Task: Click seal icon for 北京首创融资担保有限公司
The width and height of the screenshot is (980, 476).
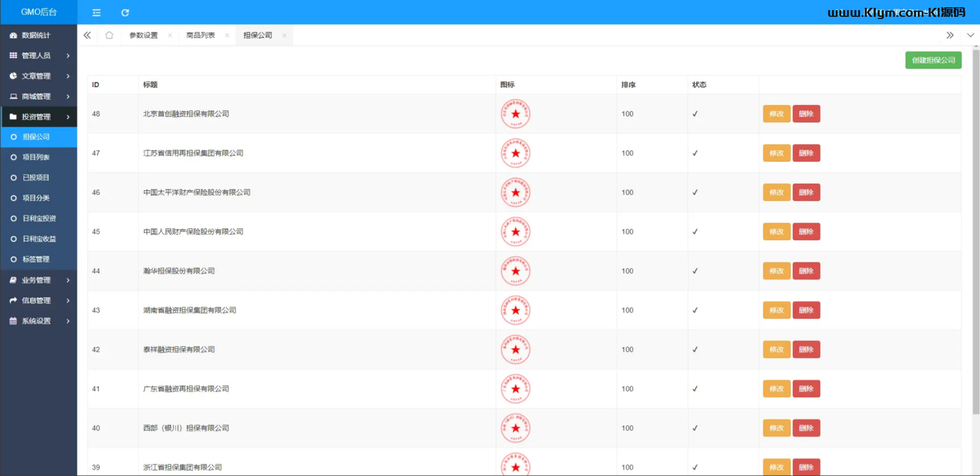Action: click(516, 114)
